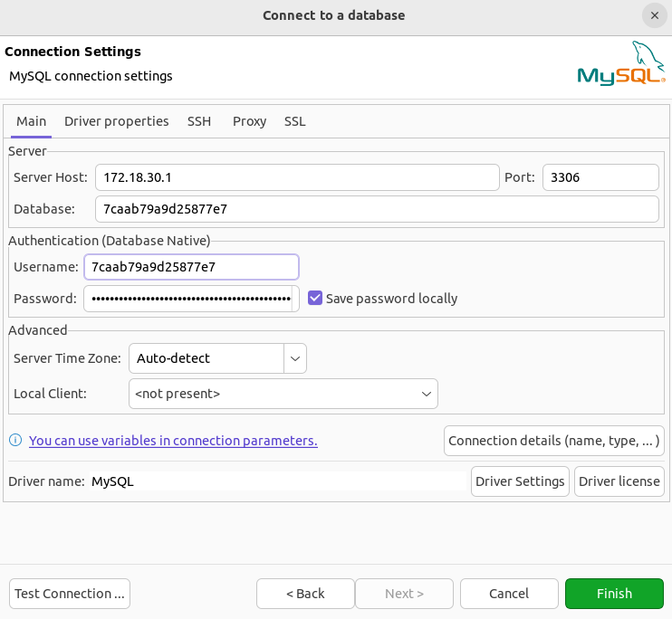Click the green Finish button
This screenshot has height=619, width=672.
tap(614, 594)
